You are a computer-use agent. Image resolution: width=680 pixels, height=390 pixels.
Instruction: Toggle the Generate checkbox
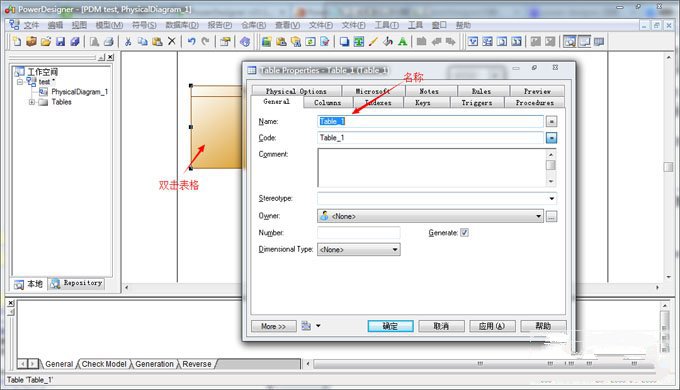pyautogui.click(x=464, y=233)
